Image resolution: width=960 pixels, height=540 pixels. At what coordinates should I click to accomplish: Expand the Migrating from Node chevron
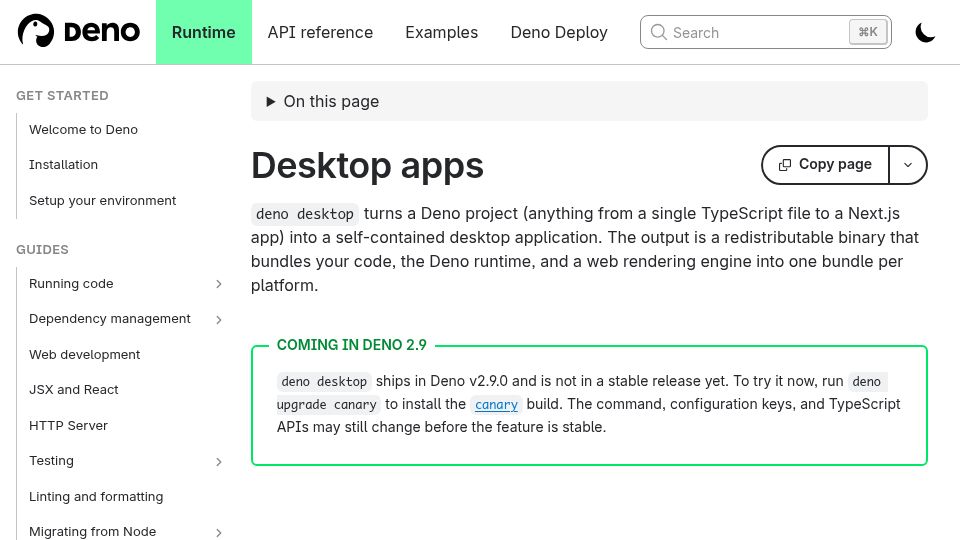[x=219, y=533]
